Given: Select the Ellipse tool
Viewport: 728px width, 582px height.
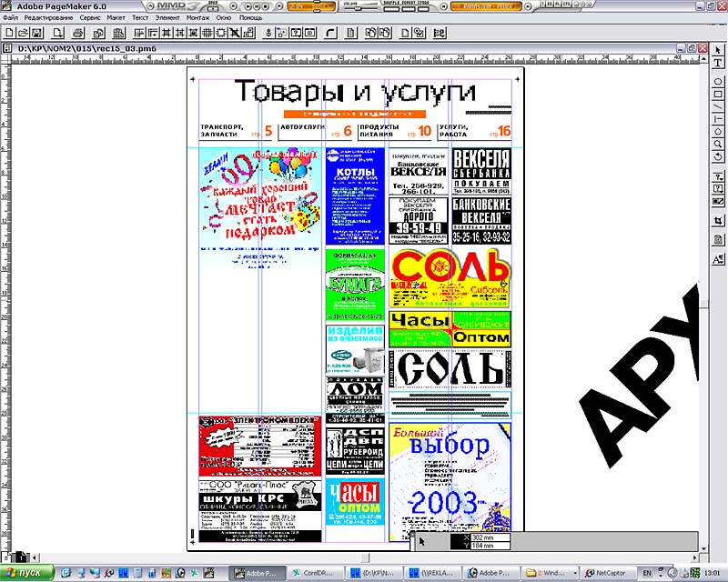Looking at the screenshot, I should coord(718,82).
